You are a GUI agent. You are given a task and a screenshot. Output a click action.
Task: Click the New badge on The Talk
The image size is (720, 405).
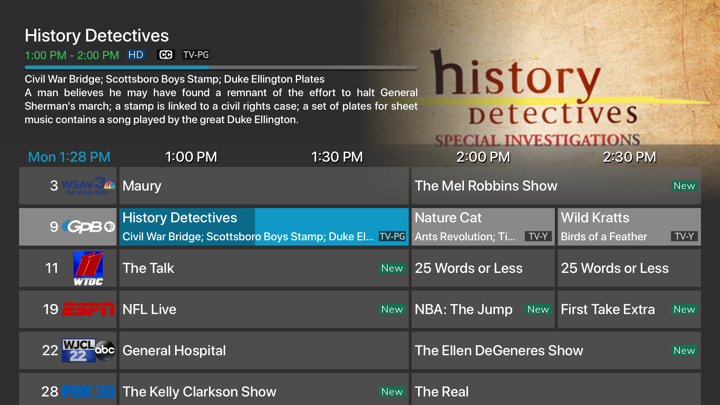pyautogui.click(x=392, y=268)
